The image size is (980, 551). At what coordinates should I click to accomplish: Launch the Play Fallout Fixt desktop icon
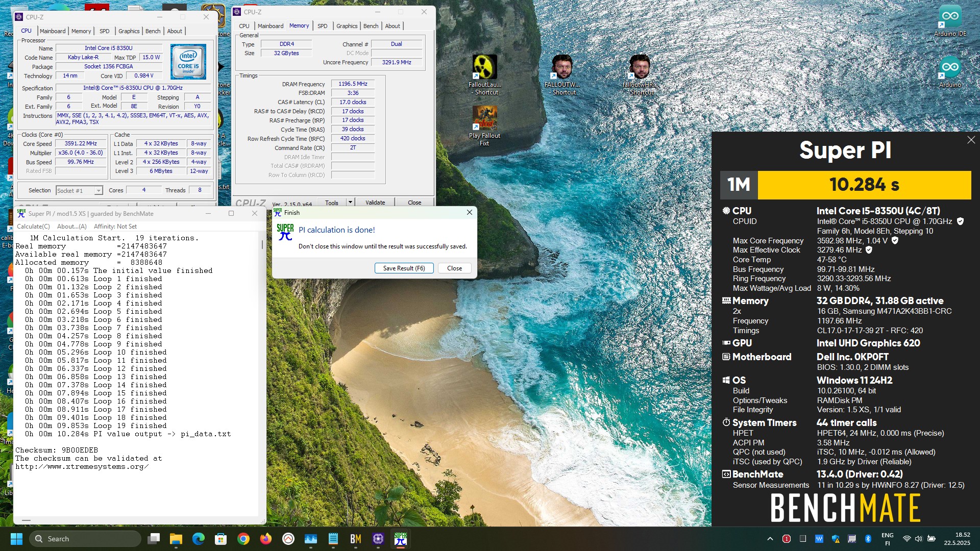point(484,126)
